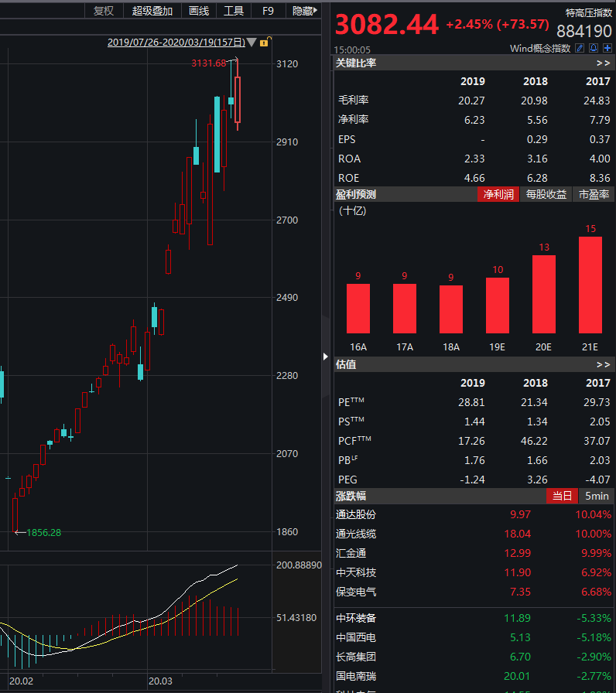This screenshot has height=693, width=616.
Task: Open the 超级叠加 overlay menu
Action: (x=152, y=11)
